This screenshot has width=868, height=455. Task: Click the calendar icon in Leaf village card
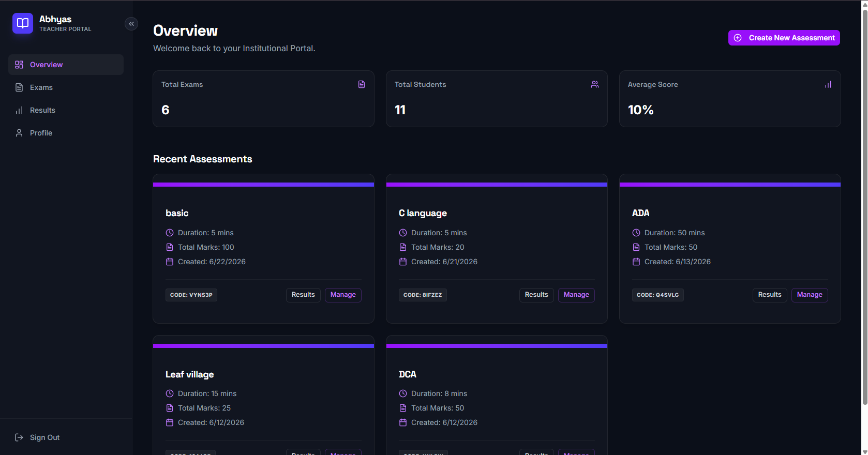(170, 422)
